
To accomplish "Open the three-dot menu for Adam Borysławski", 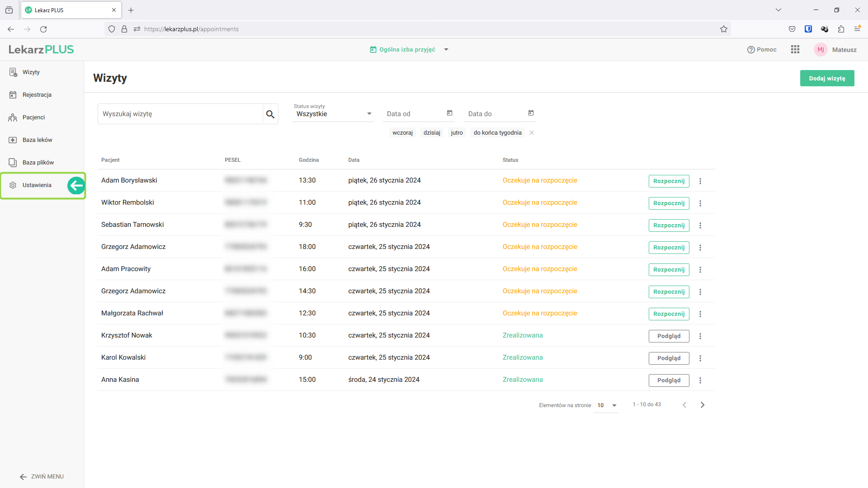I will coord(700,181).
